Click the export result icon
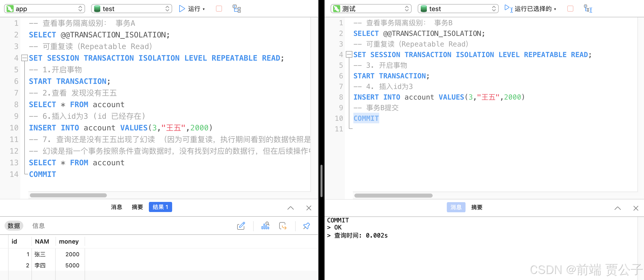This screenshot has width=644, height=280. (283, 226)
